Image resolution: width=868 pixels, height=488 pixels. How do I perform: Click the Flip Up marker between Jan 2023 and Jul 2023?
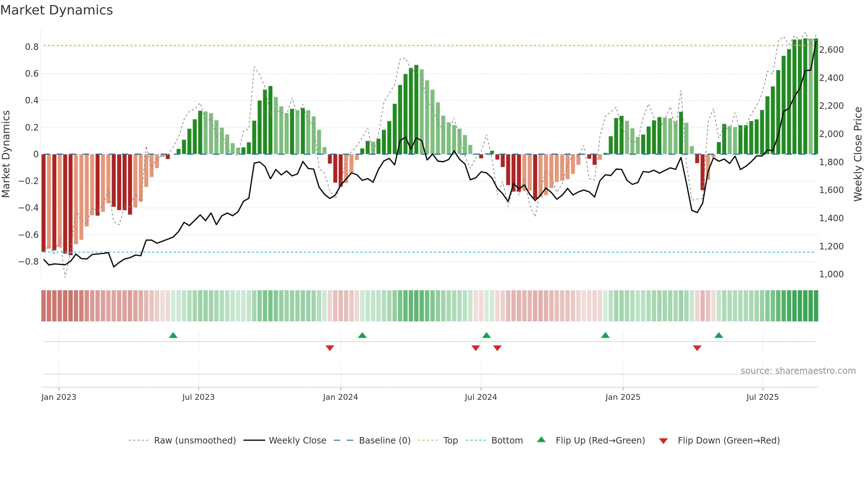[x=173, y=335]
